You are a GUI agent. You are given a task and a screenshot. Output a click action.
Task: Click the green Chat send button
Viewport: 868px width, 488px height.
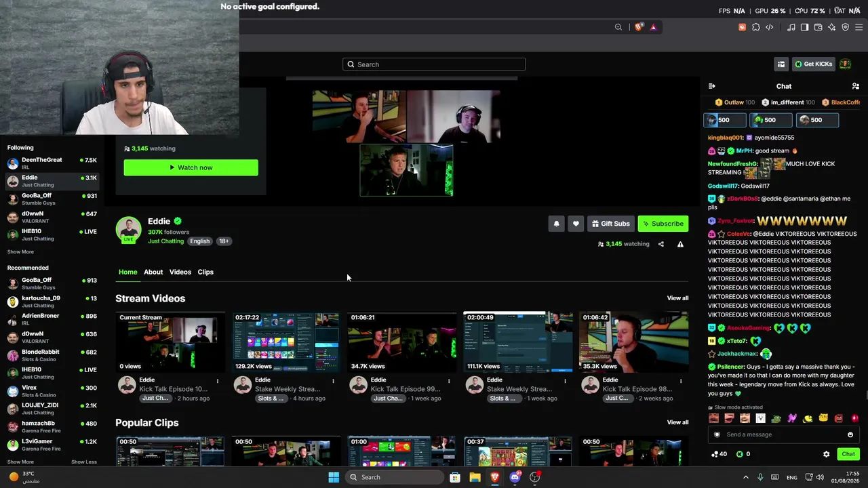(848, 454)
